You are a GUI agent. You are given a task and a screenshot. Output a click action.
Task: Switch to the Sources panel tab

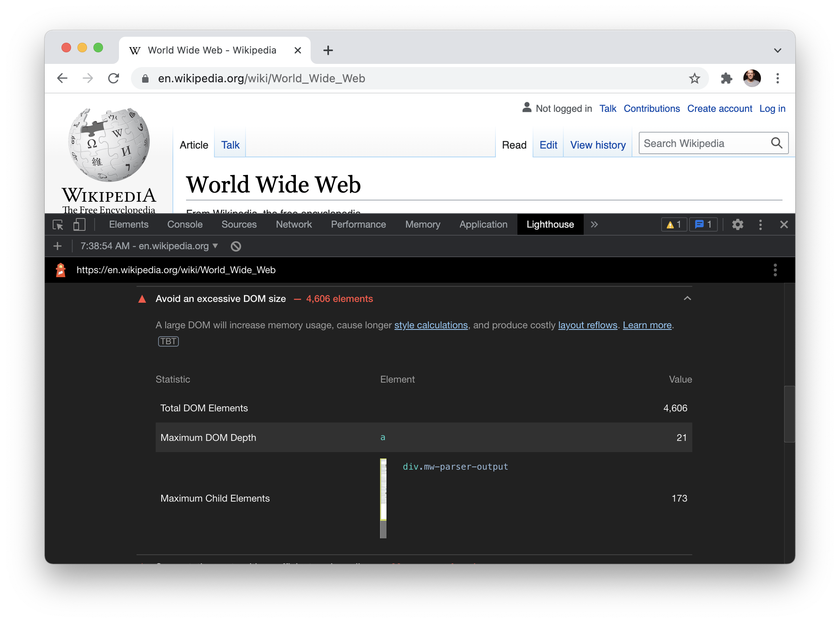[x=239, y=224]
